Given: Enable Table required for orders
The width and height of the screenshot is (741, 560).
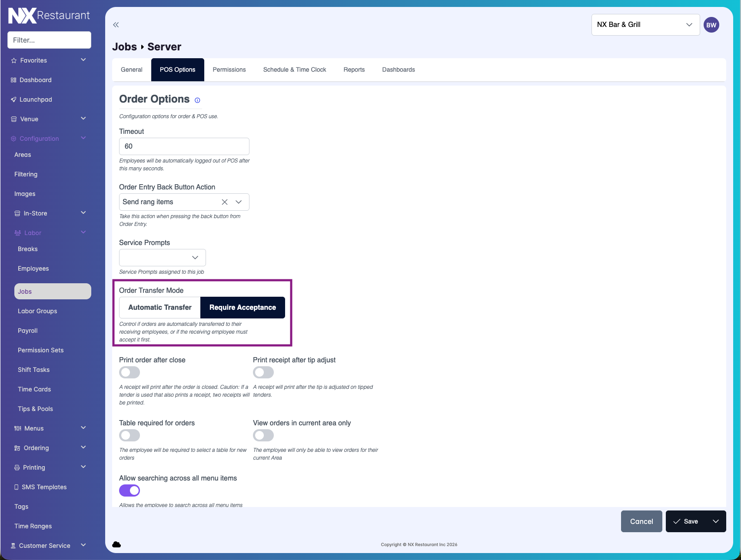Looking at the screenshot, I should pos(130,435).
